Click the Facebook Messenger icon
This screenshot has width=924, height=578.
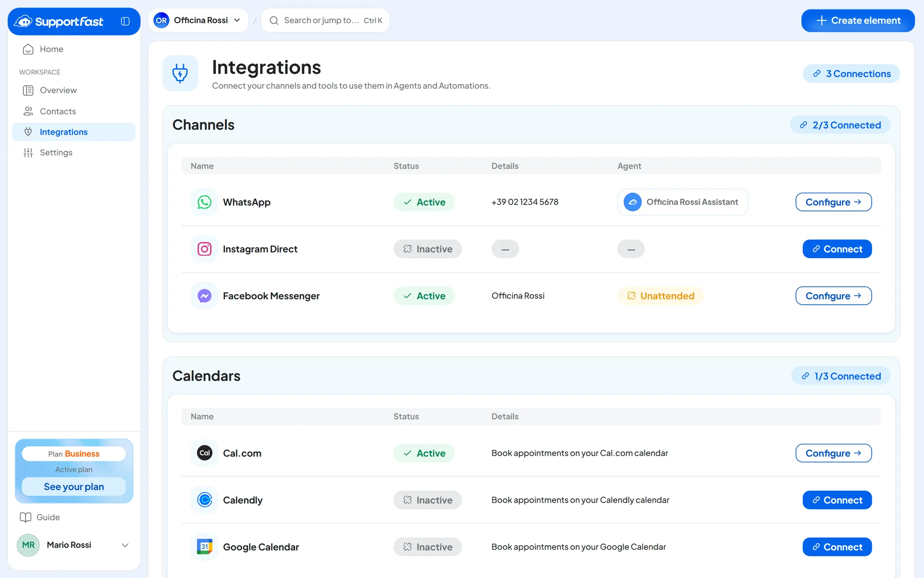(204, 296)
